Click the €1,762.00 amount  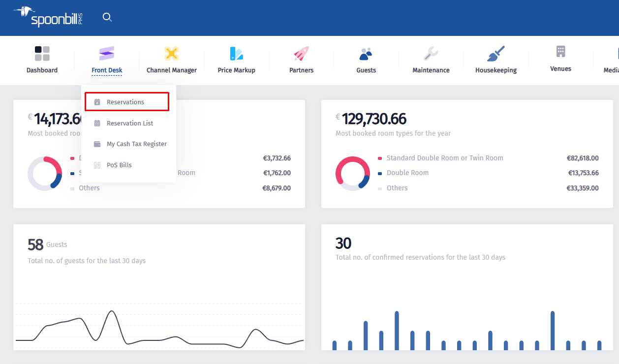point(277,173)
